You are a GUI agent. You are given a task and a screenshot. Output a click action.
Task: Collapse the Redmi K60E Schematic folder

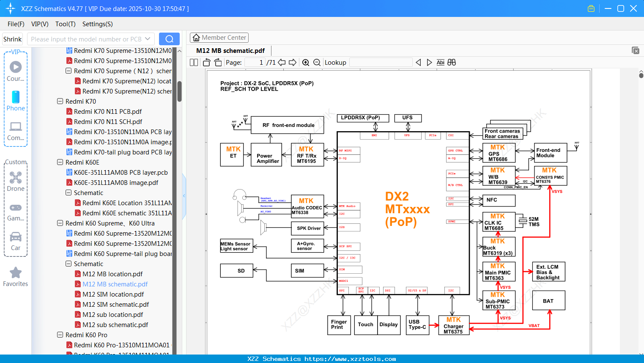(x=68, y=192)
